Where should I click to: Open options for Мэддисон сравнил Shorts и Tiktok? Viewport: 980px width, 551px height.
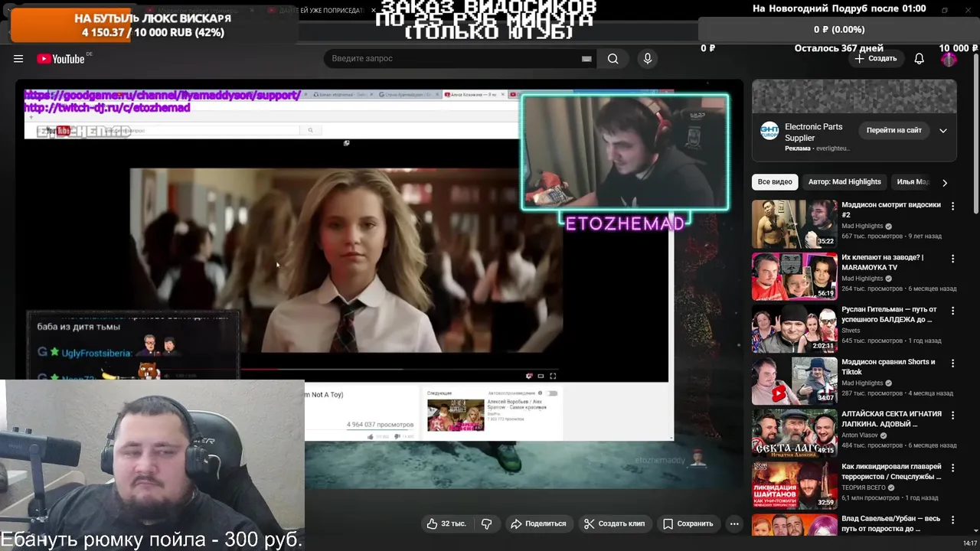click(952, 364)
